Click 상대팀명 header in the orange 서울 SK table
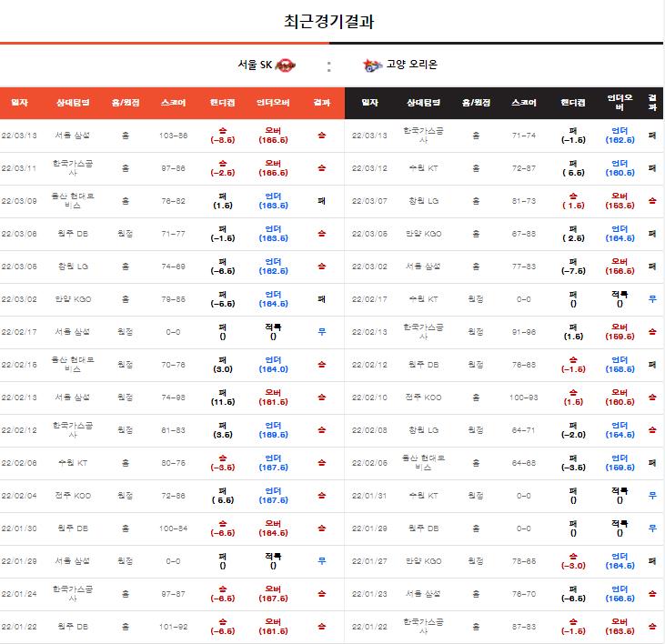The height and width of the screenshot is (644, 665). pyautogui.click(x=73, y=103)
